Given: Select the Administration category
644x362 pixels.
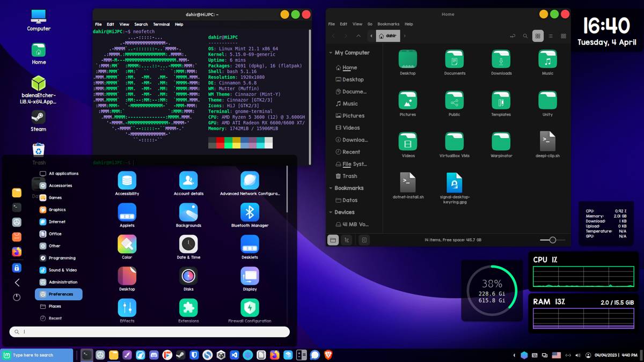Looking at the screenshot, I should tap(58, 282).
